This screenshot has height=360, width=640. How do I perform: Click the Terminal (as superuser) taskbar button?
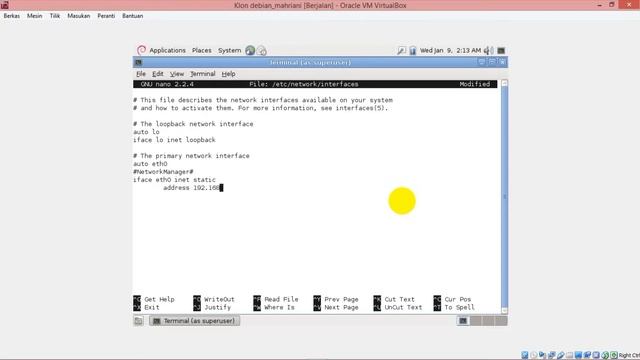pyautogui.click(x=195, y=321)
